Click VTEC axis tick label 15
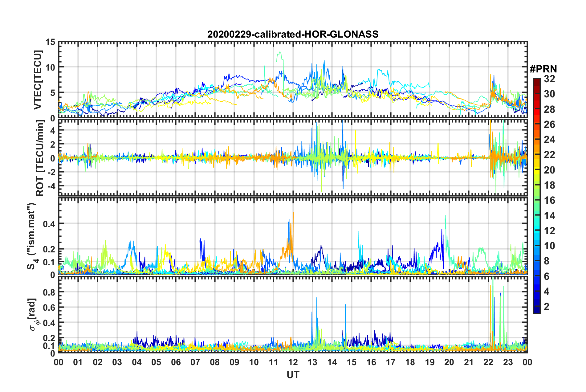This screenshot has width=586, height=392. point(51,42)
